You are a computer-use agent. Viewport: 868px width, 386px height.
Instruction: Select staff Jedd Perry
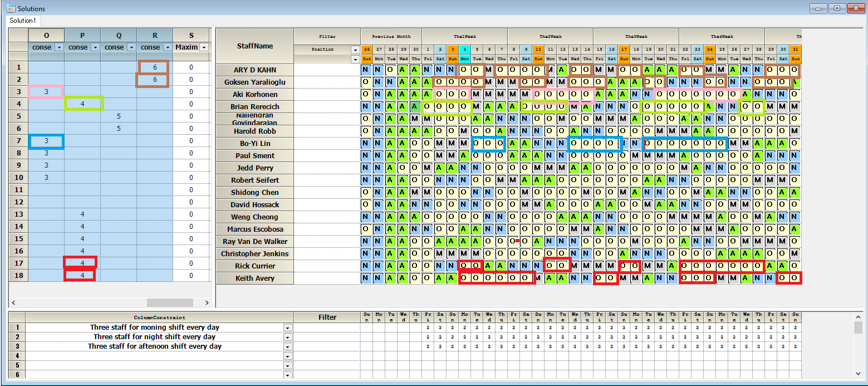tap(255, 168)
